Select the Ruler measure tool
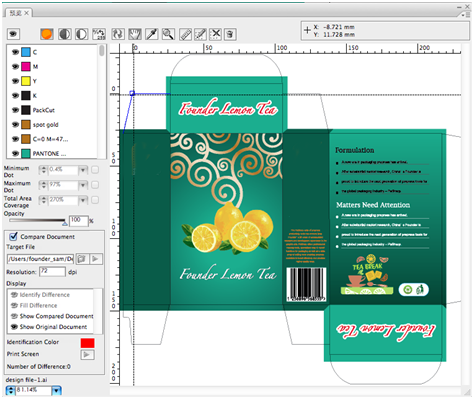 (186, 34)
